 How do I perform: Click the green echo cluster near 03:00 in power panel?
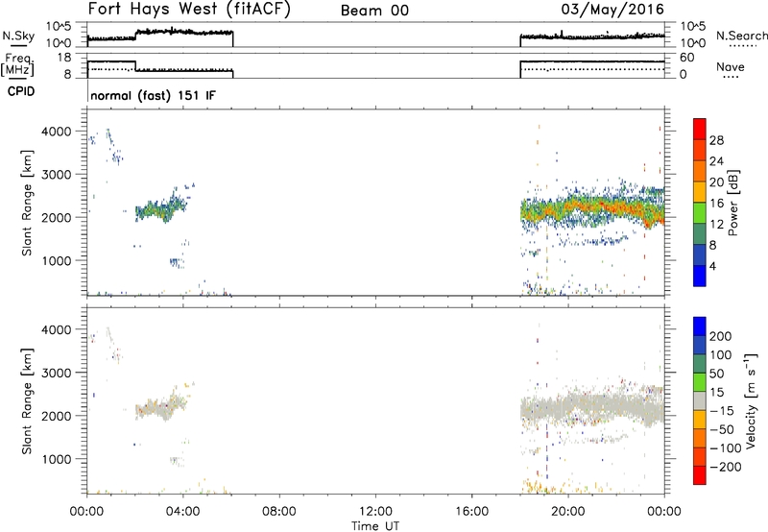(159, 210)
